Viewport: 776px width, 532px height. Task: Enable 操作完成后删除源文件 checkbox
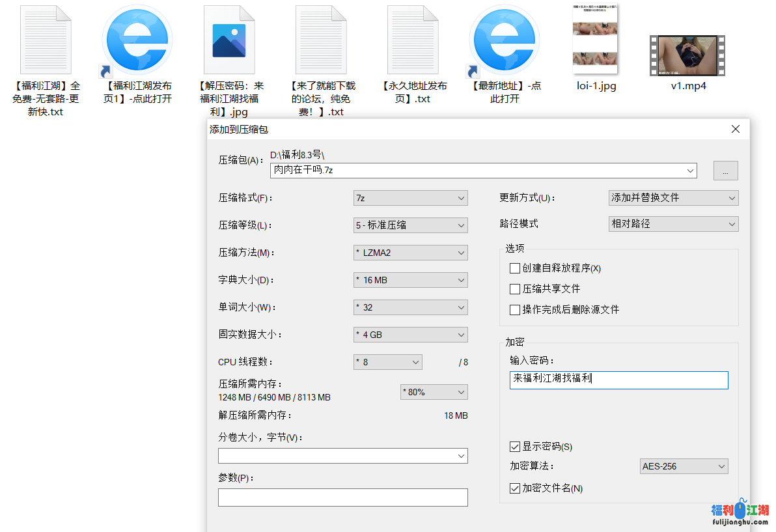pyautogui.click(x=515, y=310)
